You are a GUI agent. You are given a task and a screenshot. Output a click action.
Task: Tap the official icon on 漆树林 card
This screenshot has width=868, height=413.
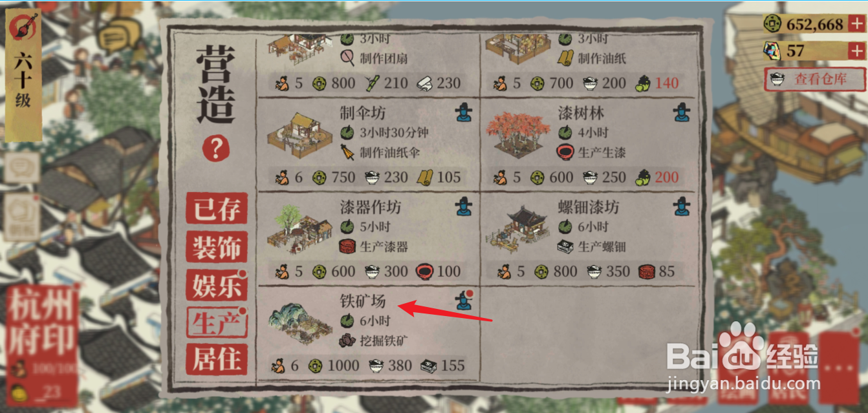(681, 113)
